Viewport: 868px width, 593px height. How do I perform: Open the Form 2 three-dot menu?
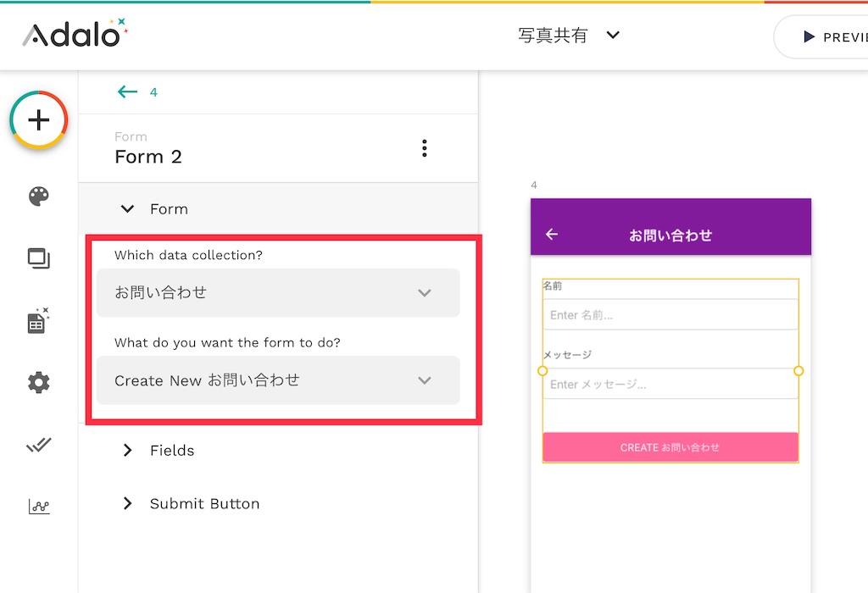pyautogui.click(x=425, y=148)
